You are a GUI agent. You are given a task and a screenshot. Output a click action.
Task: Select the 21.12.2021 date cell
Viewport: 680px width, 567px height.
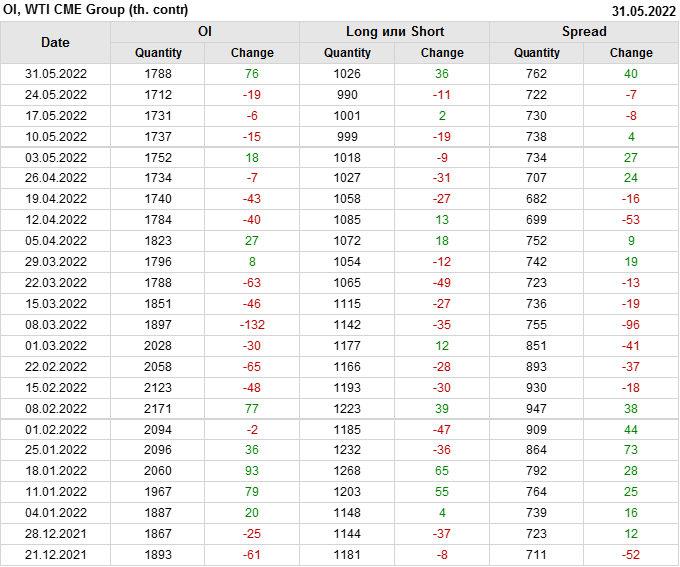click(55, 556)
